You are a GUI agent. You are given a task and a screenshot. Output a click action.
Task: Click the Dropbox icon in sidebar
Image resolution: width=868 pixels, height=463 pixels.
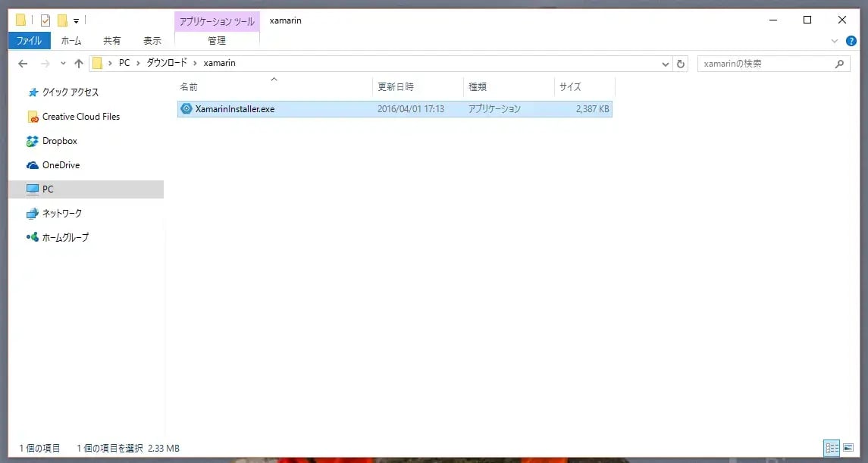[x=33, y=141]
